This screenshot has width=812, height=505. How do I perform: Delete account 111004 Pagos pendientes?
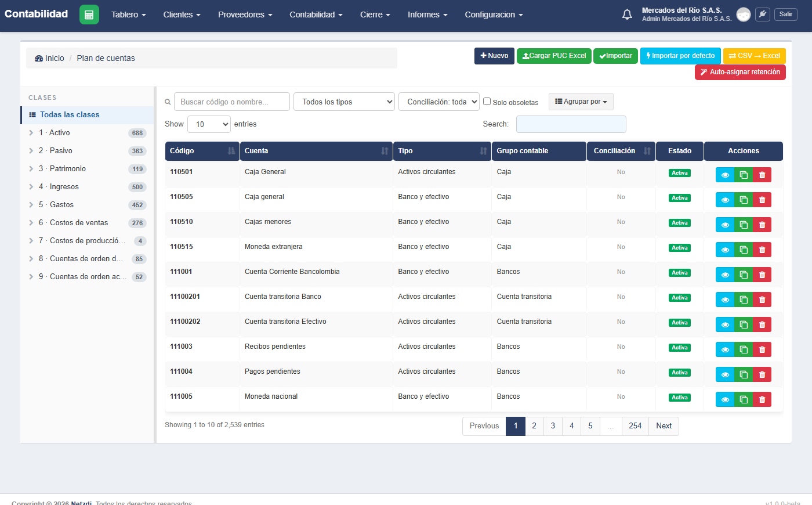pyautogui.click(x=762, y=374)
